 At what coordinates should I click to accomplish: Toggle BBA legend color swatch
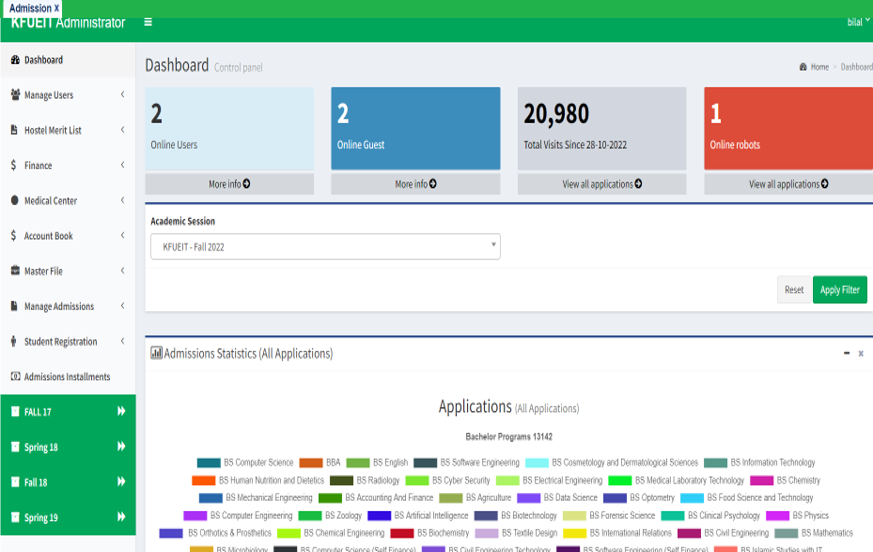click(x=311, y=463)
